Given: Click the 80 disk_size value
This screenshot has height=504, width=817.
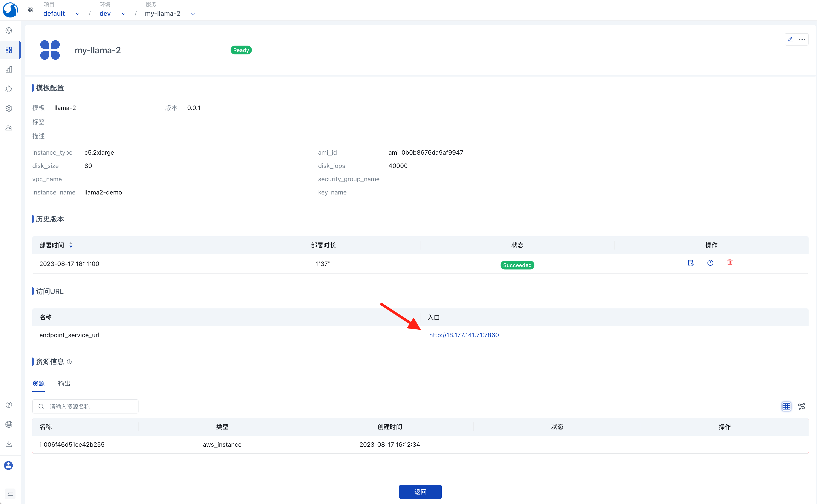Looking at the screenshot, I should (88, 166).
